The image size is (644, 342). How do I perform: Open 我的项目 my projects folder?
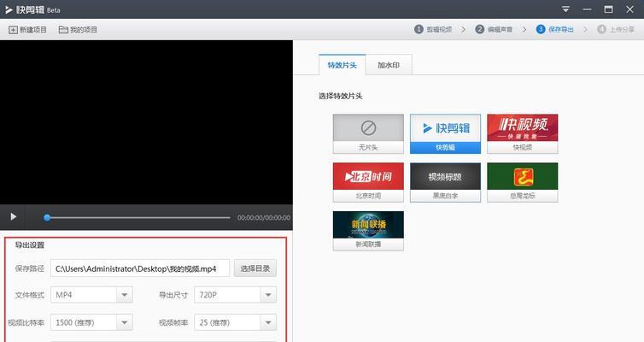coord(78,30)
